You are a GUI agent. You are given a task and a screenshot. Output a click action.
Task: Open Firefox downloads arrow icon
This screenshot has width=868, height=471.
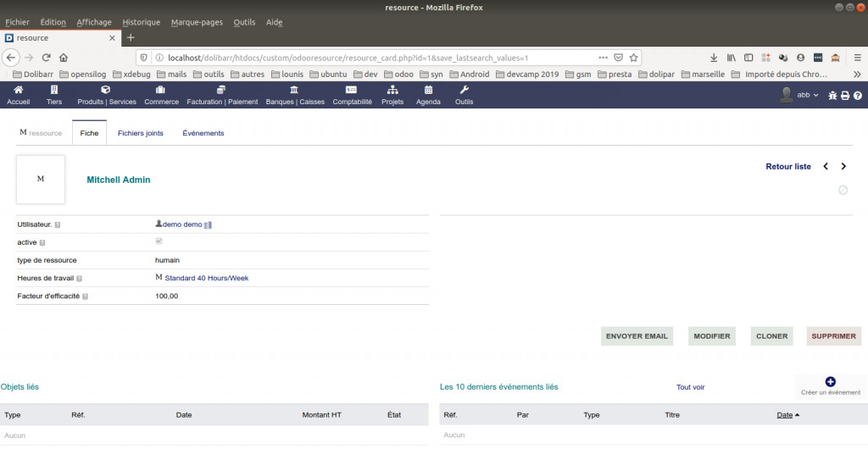[714, 58]
